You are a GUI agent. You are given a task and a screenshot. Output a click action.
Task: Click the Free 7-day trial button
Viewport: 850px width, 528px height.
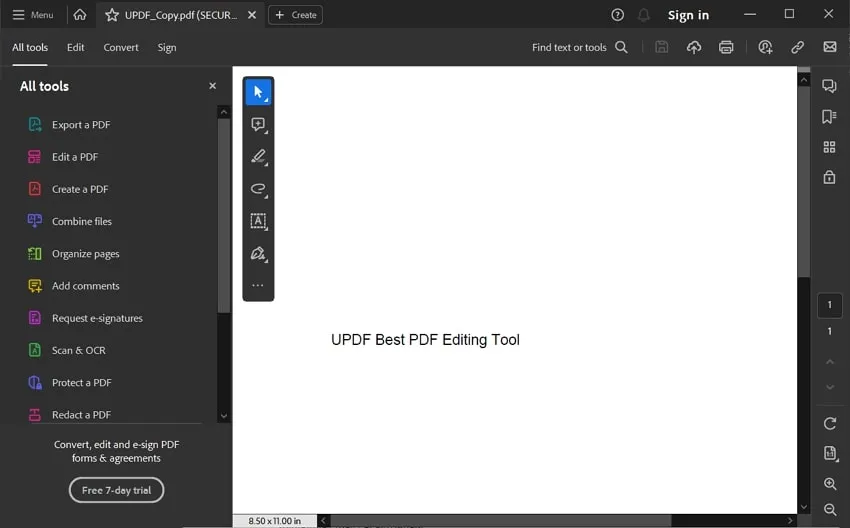[117, 490]
